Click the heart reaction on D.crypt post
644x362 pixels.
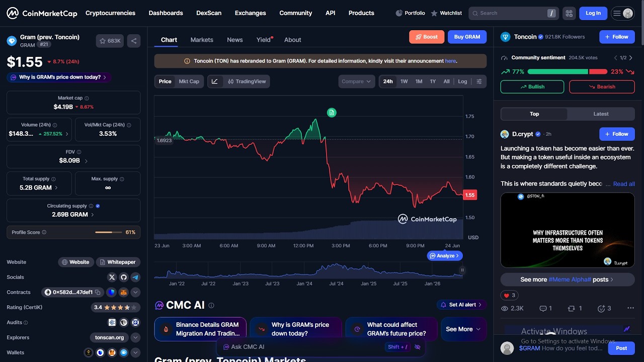click(x=509, y=295)
